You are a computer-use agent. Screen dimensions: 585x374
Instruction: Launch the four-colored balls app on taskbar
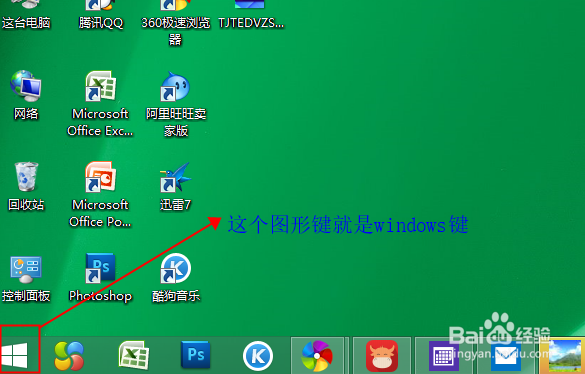click(x=69, y=355)
